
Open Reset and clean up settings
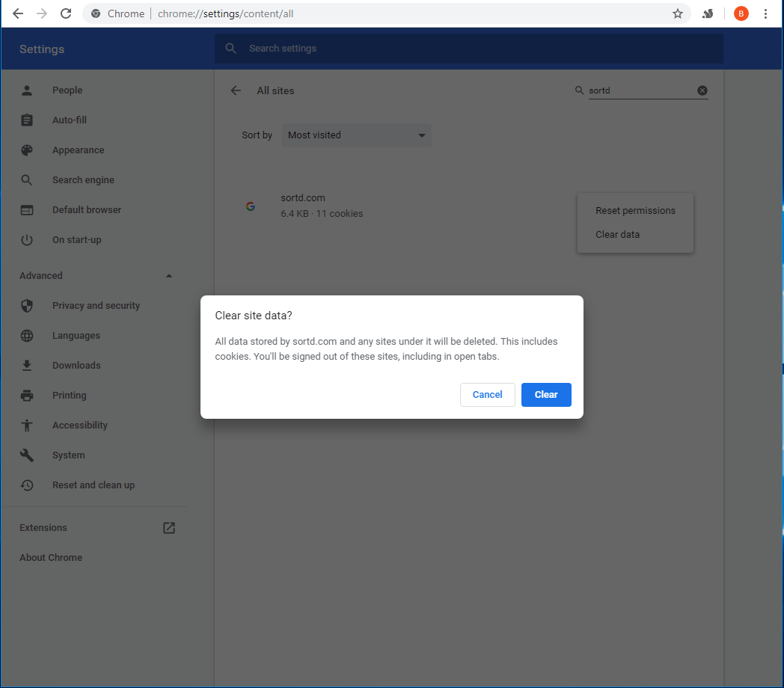pos(94,485)
